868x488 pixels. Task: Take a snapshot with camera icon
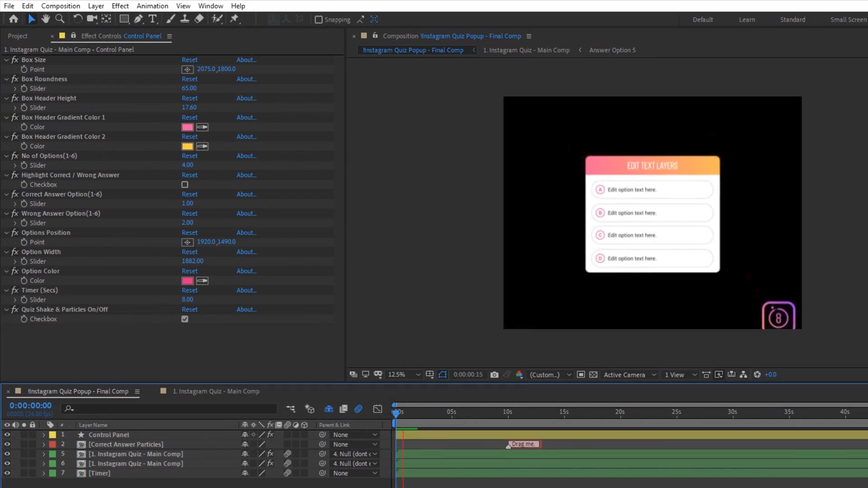click(x=494, y=375)
